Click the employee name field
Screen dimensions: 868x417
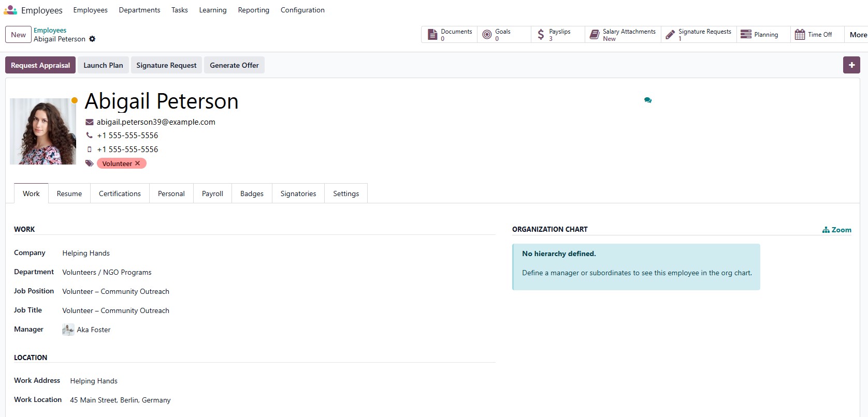(x=162, y=101)
